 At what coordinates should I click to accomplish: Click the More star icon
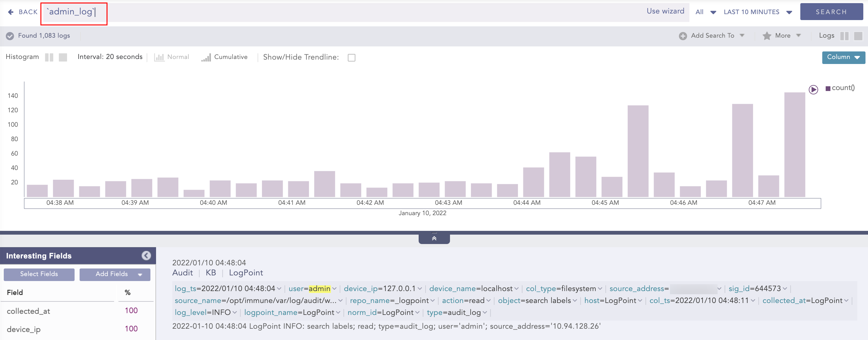[x=766, y=36]
